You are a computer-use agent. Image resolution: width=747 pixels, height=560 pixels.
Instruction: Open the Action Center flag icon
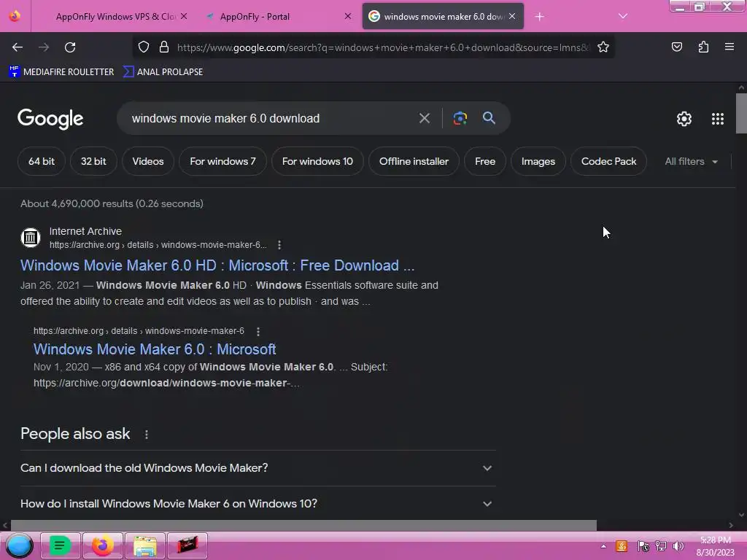coord(643,546)
